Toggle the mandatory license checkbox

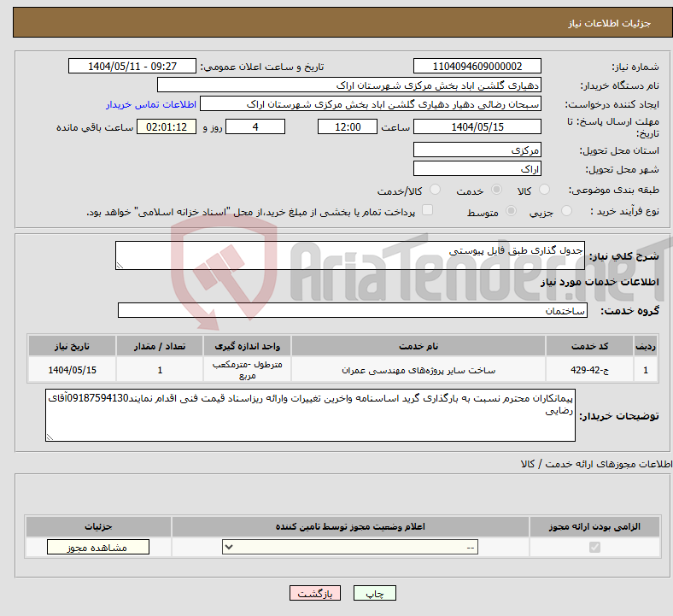[x=594, y=548]
